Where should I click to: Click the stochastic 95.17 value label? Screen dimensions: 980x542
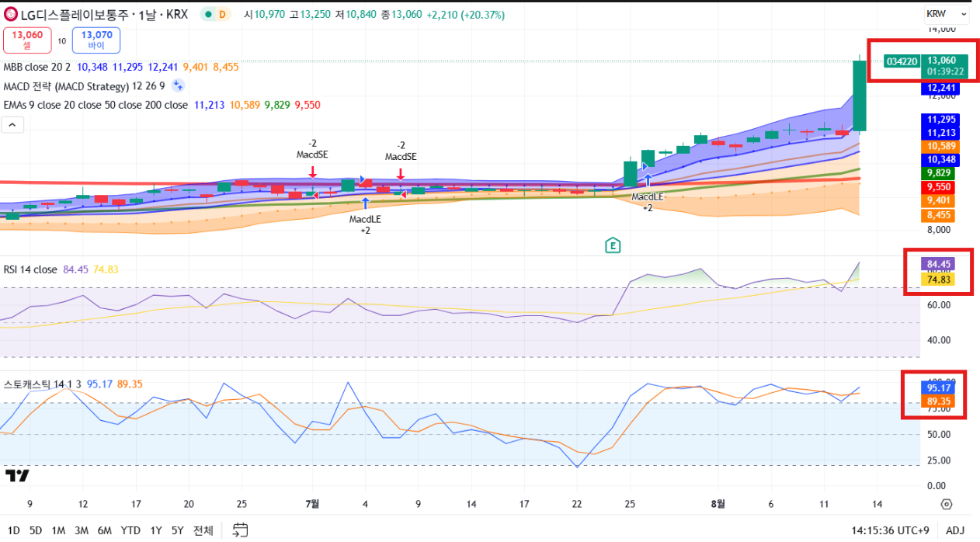(x=940, y=387)
